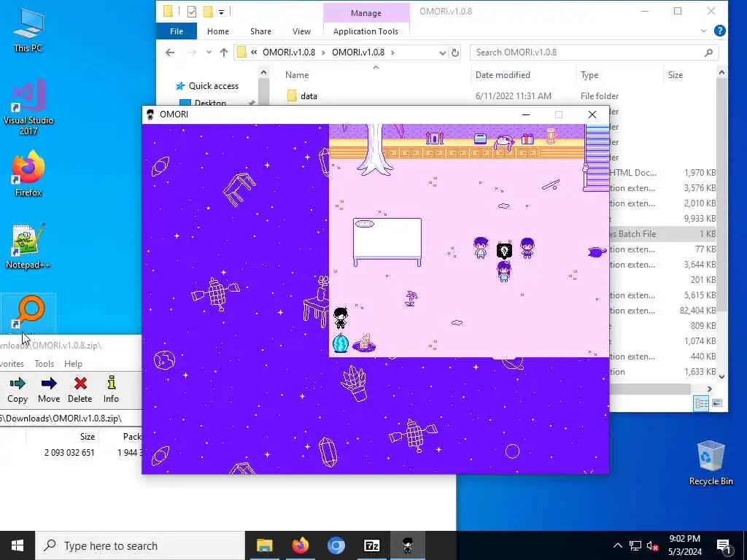The image size is (747, 560).
Task: Open network status tray icon
Action: pyautogui.click(x=635, y=545)
